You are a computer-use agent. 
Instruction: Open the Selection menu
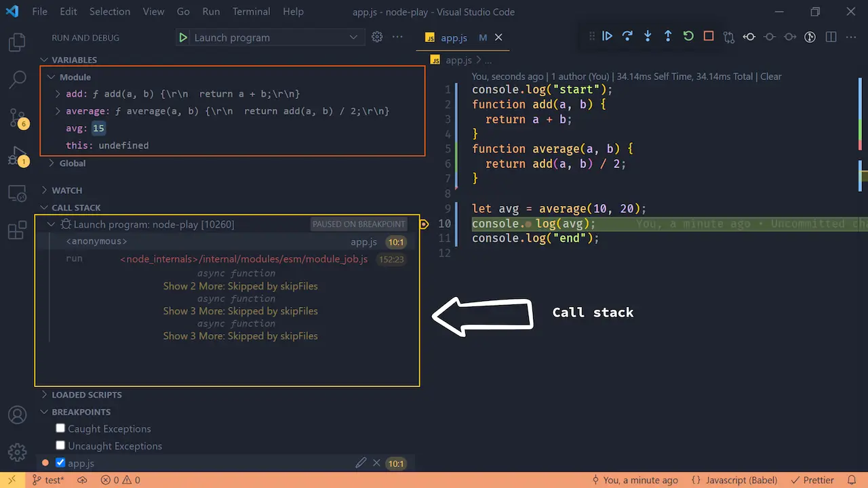110,12
